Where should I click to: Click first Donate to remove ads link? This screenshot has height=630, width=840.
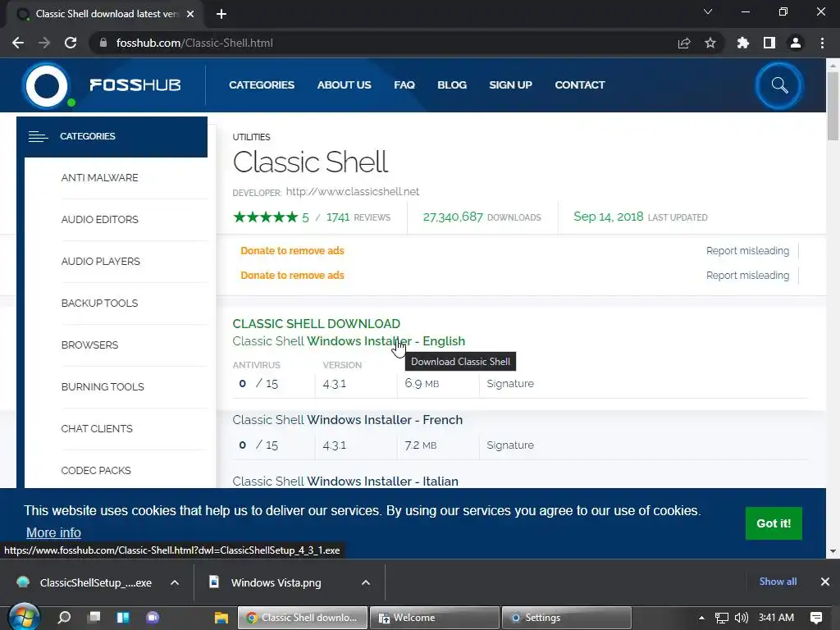pos(292,250)
